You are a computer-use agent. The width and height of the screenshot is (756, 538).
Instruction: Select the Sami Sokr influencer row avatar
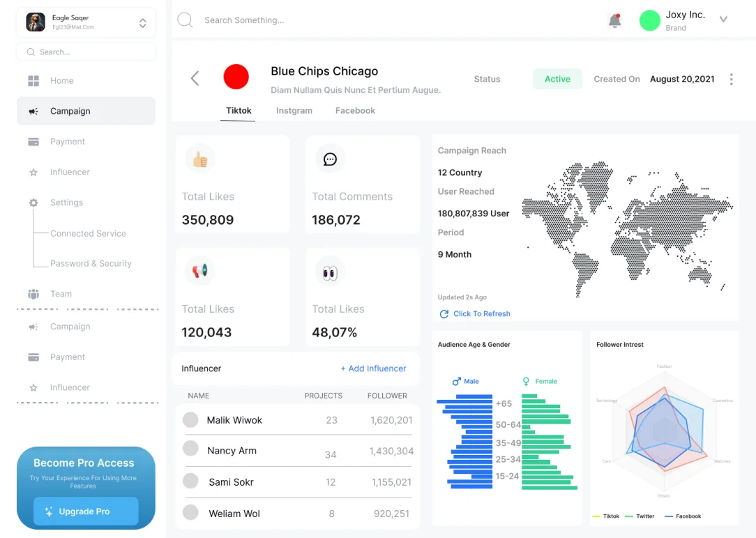tap(190, 481)
